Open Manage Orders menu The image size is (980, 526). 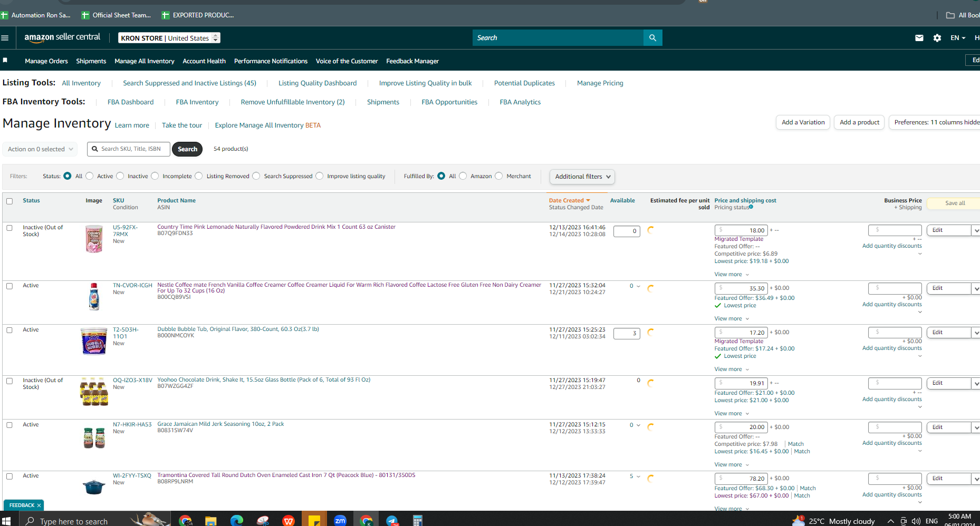[46, 61]
